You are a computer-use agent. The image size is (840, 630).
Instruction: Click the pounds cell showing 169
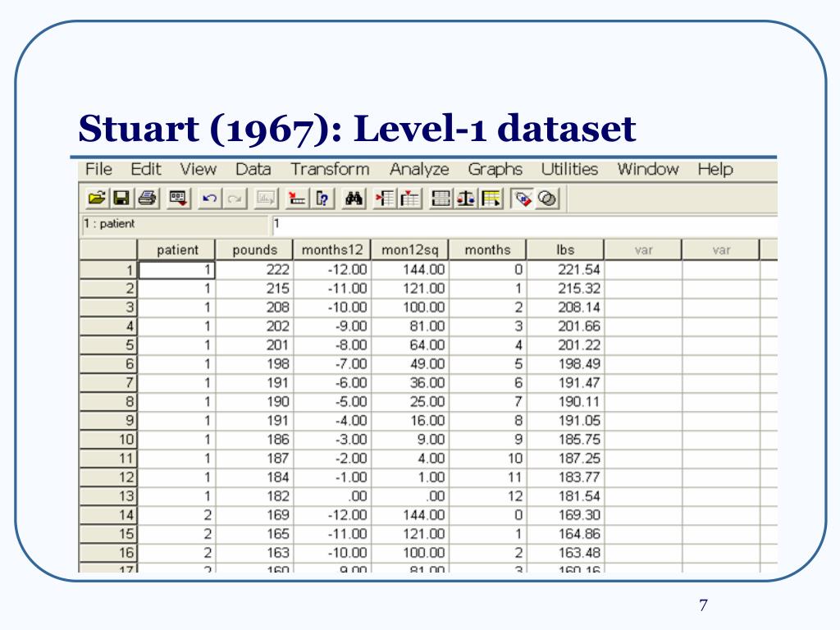coord(254,515)
